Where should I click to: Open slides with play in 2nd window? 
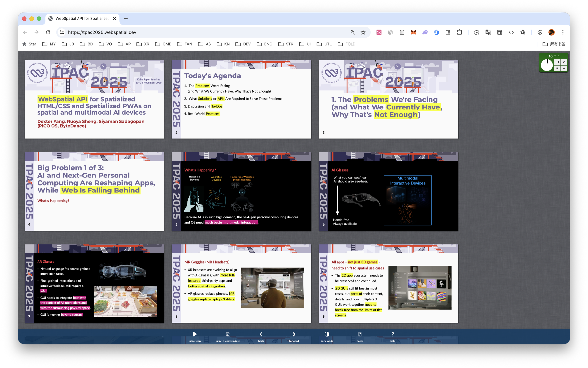click(x=228, y=334)
